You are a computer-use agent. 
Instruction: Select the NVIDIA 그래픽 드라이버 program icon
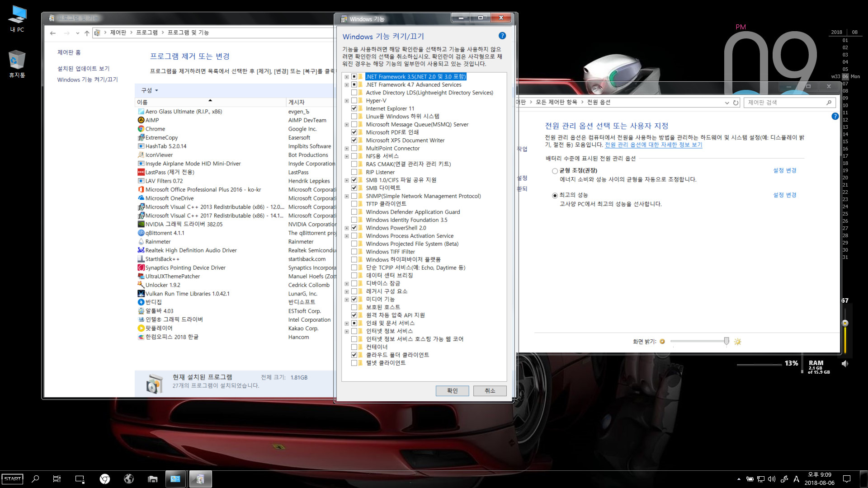click(x=141, y=224)
